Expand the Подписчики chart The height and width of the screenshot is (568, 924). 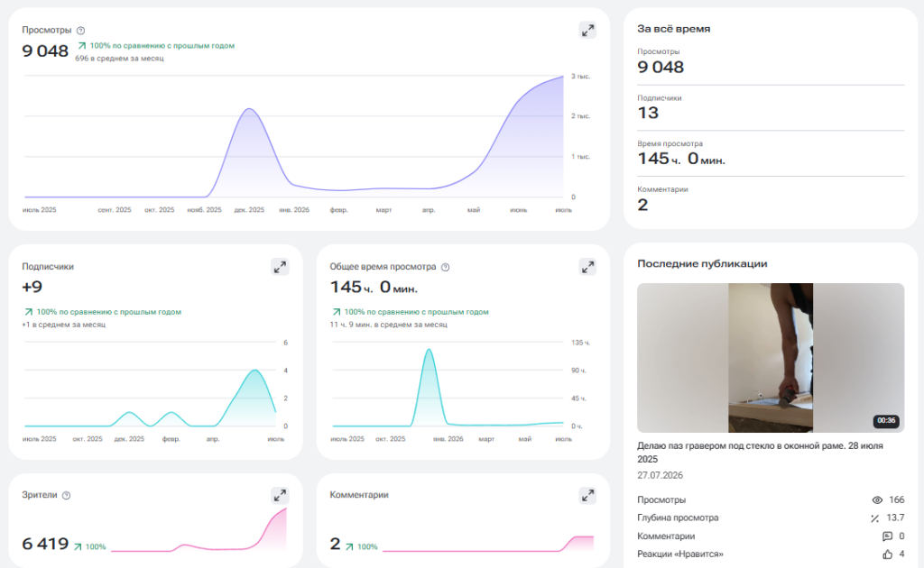tap(280, 267)
